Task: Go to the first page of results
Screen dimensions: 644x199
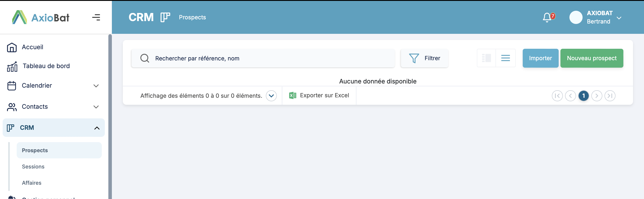Action: pyautogui.click(x=557, y=96)
